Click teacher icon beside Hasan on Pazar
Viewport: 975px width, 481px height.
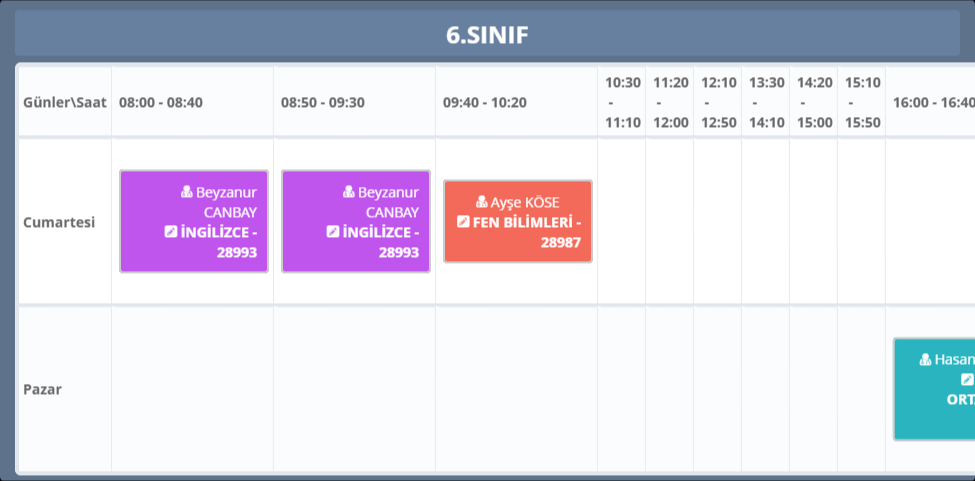pyautogui.click(x=926, y=359)
